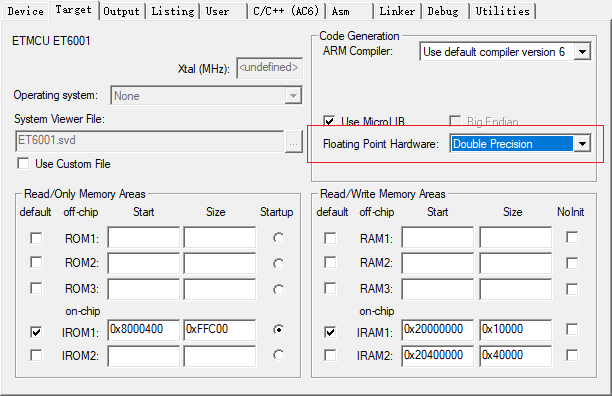Open the Output tab

click(x=121, y=11)
